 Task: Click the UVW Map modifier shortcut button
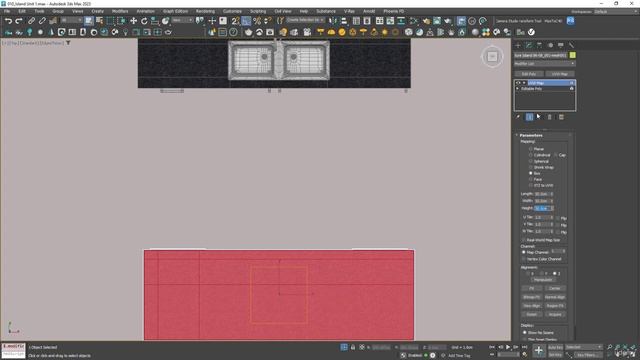click(x=559, y=74)
